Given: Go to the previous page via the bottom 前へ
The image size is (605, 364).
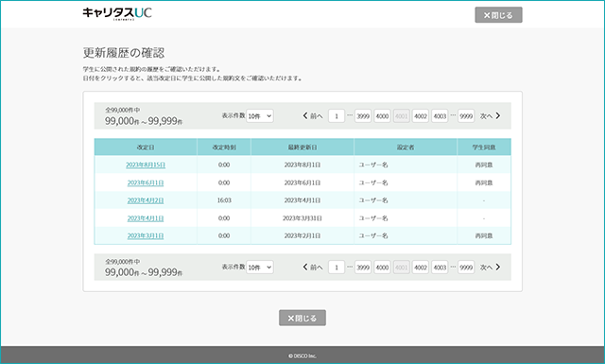Looking at the screenshot, I should (313, 268).
